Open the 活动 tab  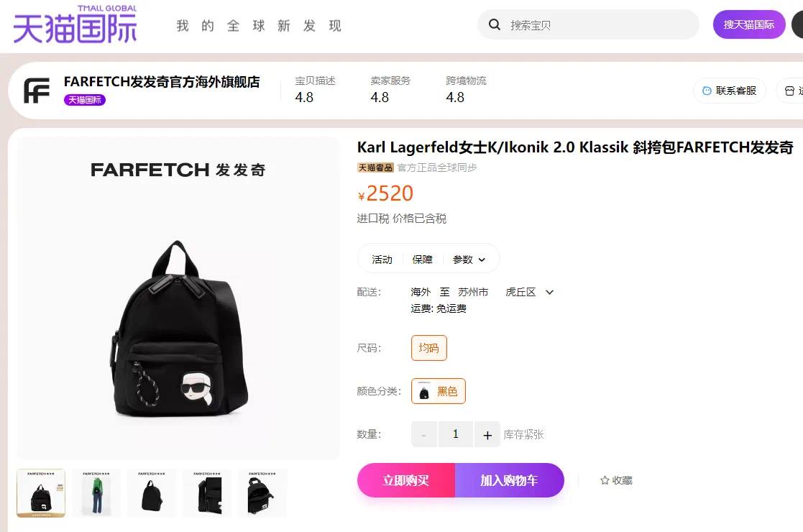(x=382, y=260)
